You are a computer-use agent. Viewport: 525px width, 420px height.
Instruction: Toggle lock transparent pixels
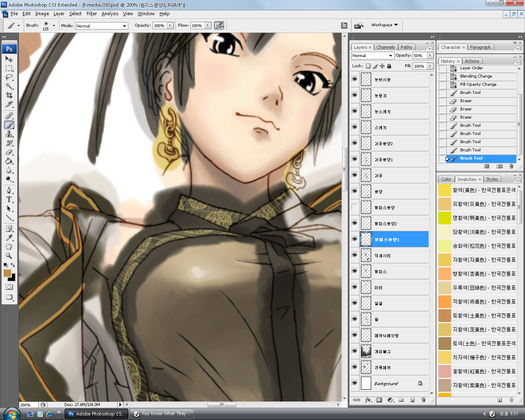point(368,66)
